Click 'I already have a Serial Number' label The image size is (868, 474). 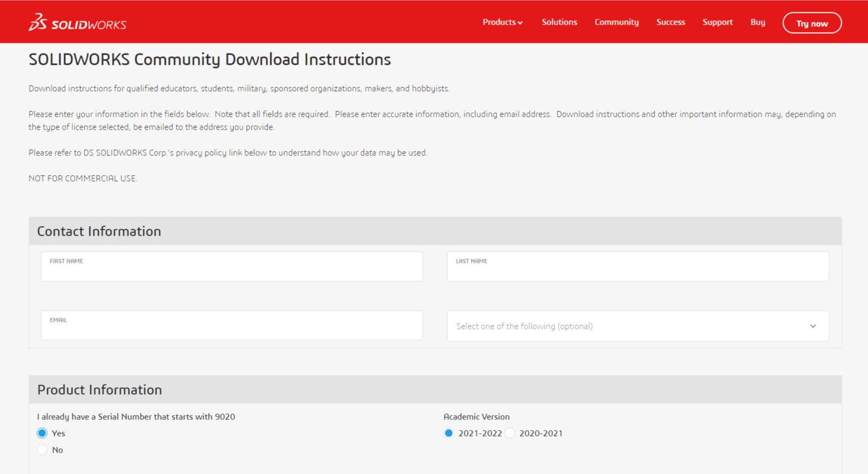136,417
